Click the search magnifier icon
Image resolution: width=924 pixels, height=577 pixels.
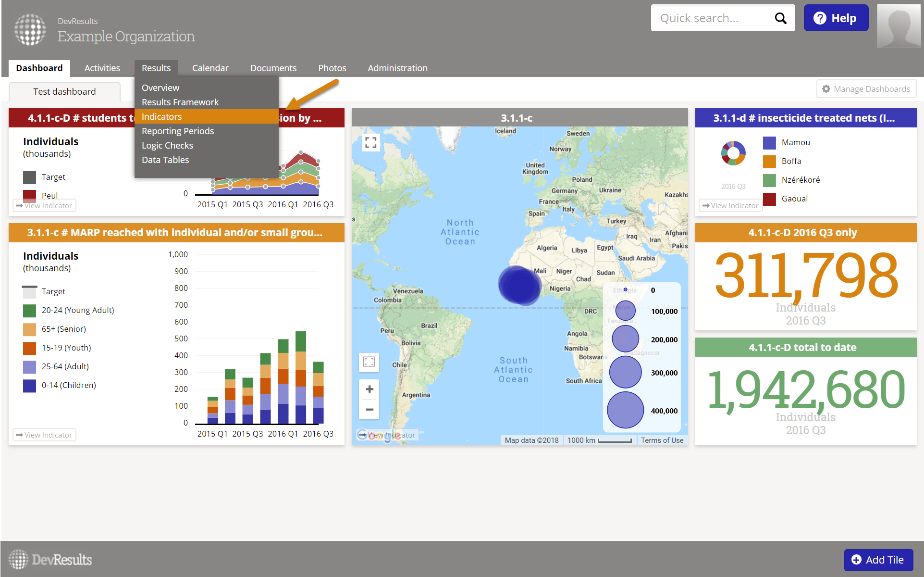780,18
